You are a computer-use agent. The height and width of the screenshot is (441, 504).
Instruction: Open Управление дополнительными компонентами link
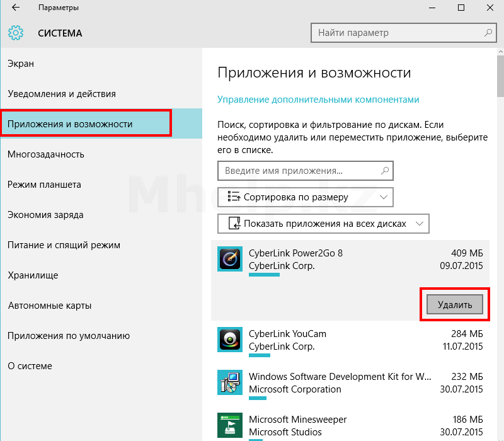pos(318,100)
